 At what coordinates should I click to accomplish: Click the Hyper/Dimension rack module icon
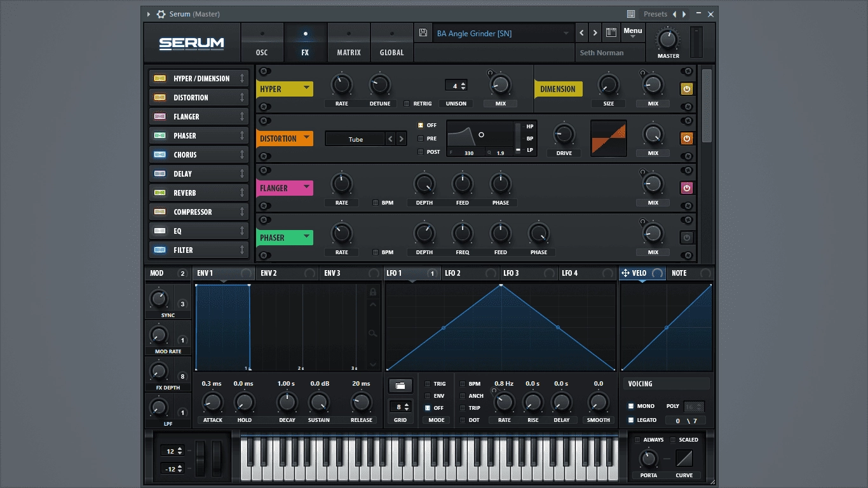[x=160, y=79]
